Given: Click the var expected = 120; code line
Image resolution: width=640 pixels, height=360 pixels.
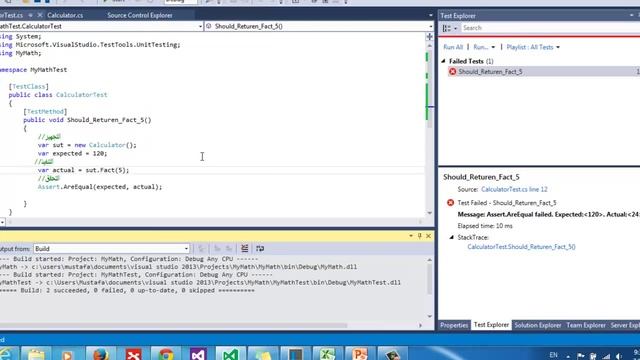Looking at the screenshot, I should (x=72, y=153).
